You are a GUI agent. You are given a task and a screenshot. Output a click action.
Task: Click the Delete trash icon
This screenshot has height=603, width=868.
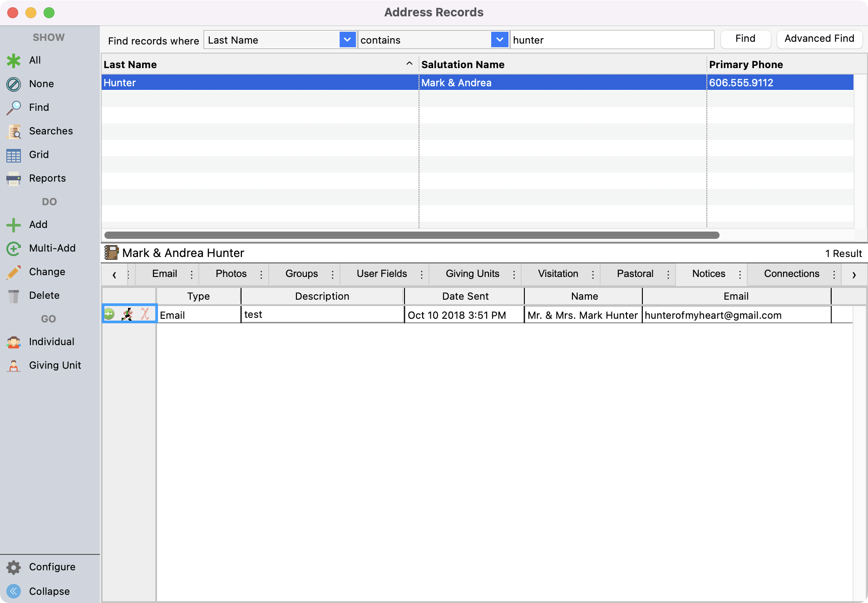14,295
